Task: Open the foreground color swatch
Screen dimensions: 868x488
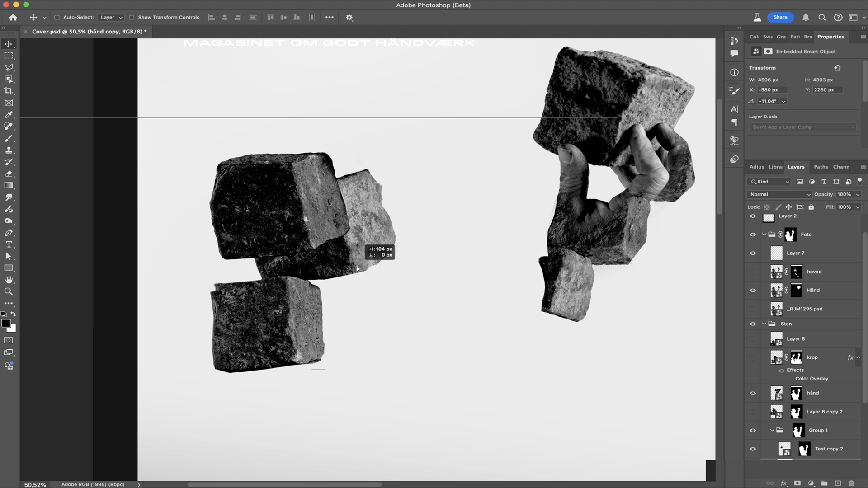Action: (6, 323)
